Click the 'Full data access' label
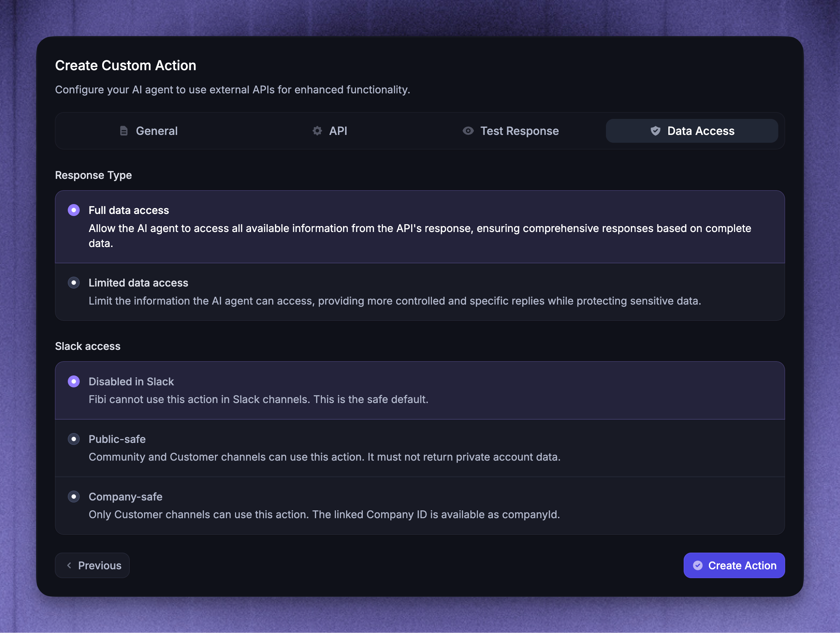Image resolution: width=840 pixels, height=633 pixels. tap(129, 210)
